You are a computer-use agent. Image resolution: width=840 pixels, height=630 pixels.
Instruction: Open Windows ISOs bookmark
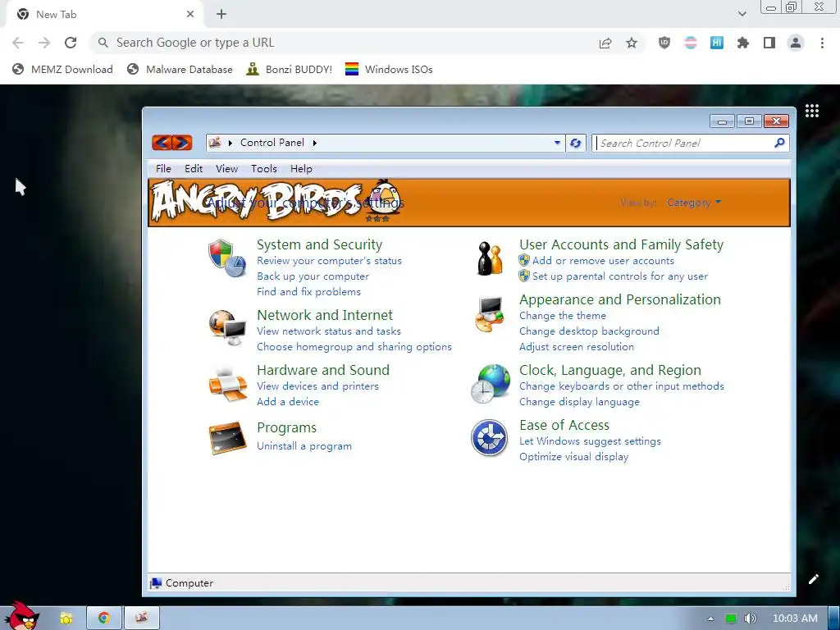click(x=389, y=69)
